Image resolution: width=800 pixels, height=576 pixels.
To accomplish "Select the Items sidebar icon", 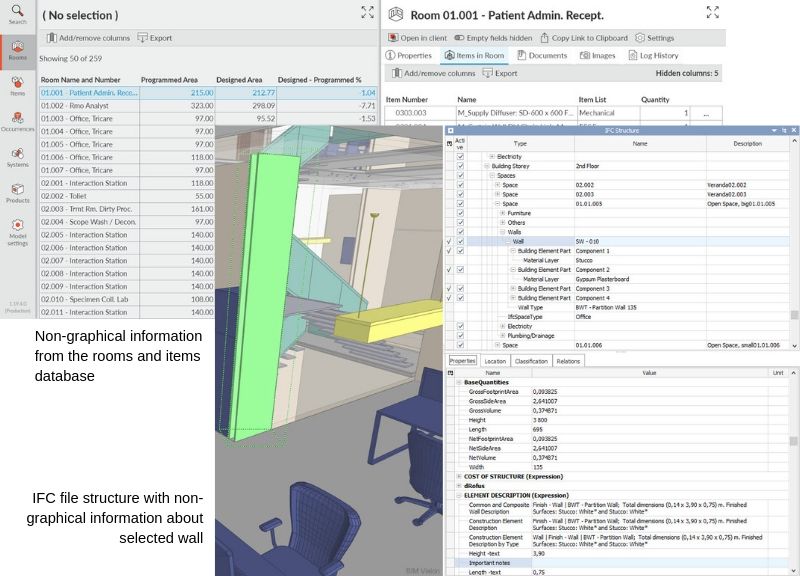I will [17, 86].
